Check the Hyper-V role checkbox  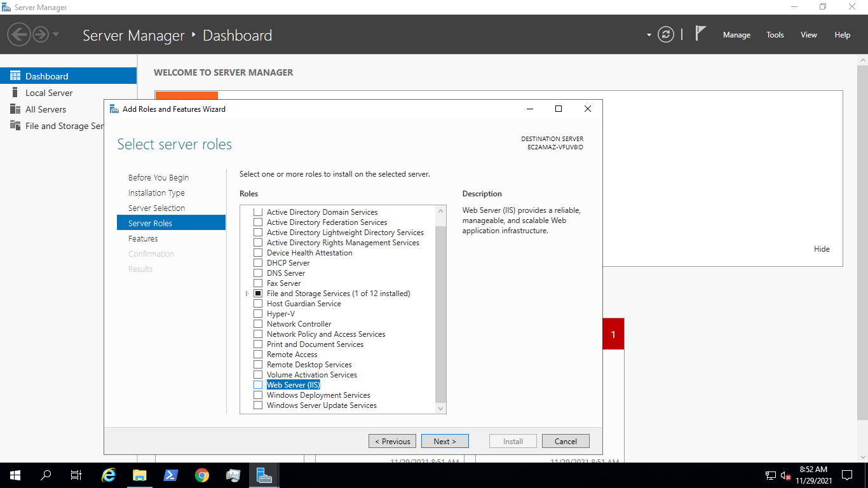tap(258, 313)
